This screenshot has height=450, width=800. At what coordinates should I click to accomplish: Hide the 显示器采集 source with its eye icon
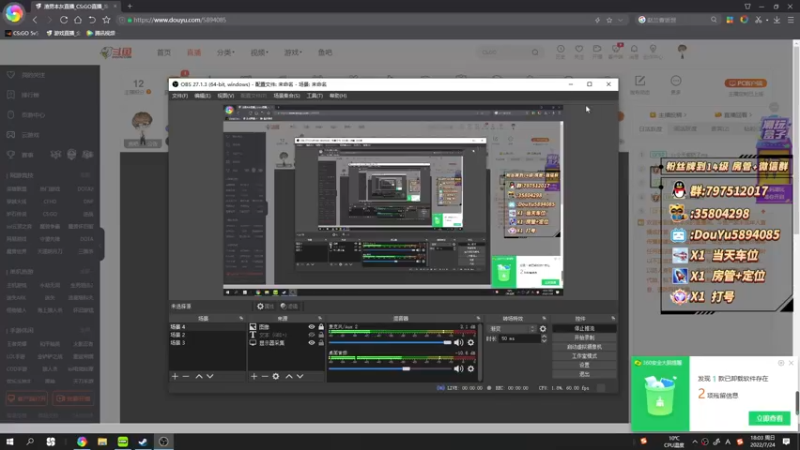[x=311, y=343]
